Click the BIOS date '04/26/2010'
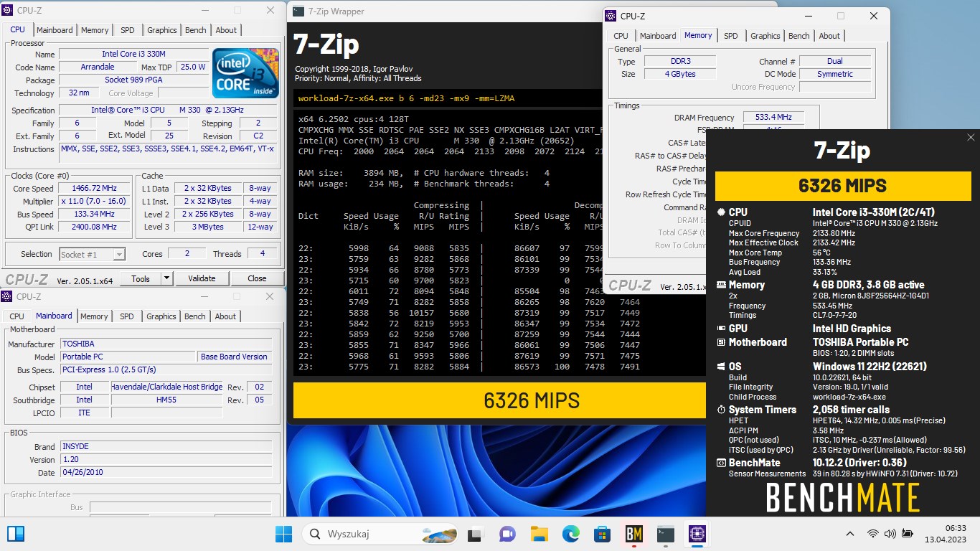The image size is (980, 551). (166, 473)
